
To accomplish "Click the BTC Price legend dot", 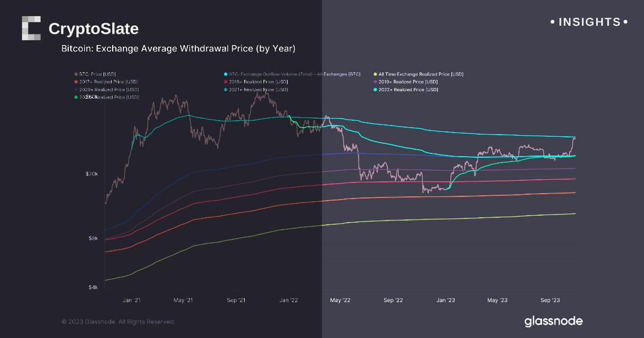I will click(75, 74).
